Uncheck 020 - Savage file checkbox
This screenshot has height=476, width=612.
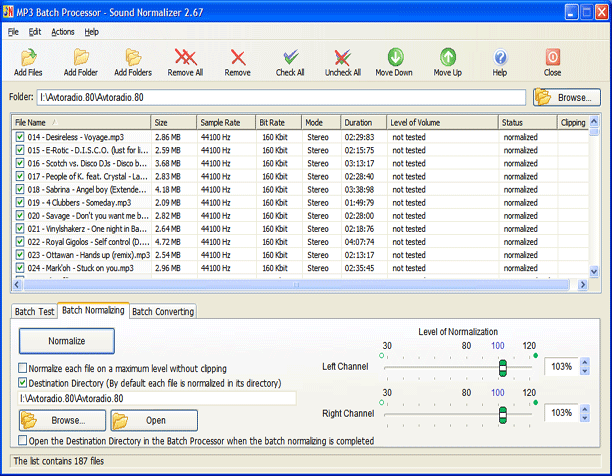(20, 215)
